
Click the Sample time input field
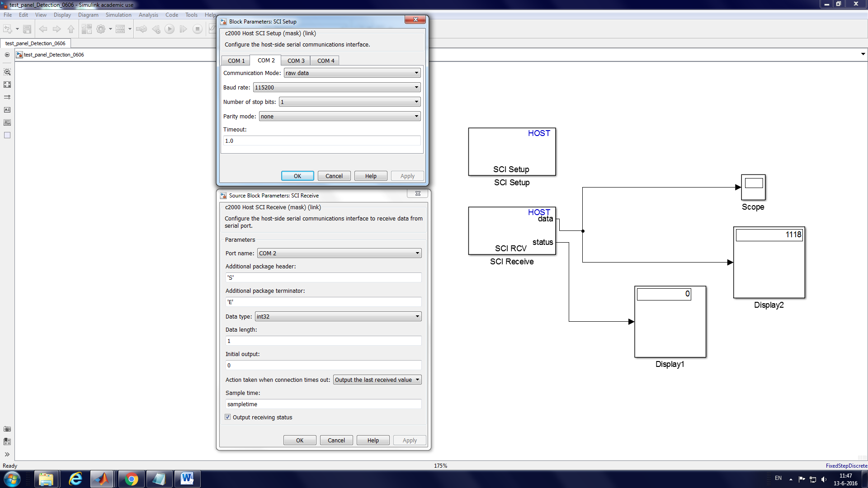coord(323,404)
